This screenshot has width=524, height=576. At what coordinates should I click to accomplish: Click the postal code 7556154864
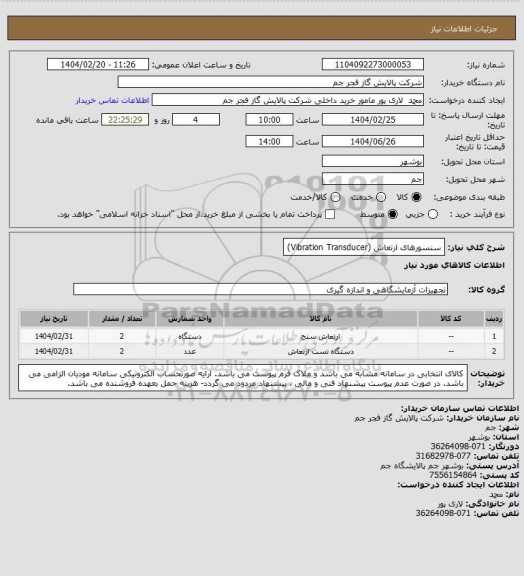point(453,475)
